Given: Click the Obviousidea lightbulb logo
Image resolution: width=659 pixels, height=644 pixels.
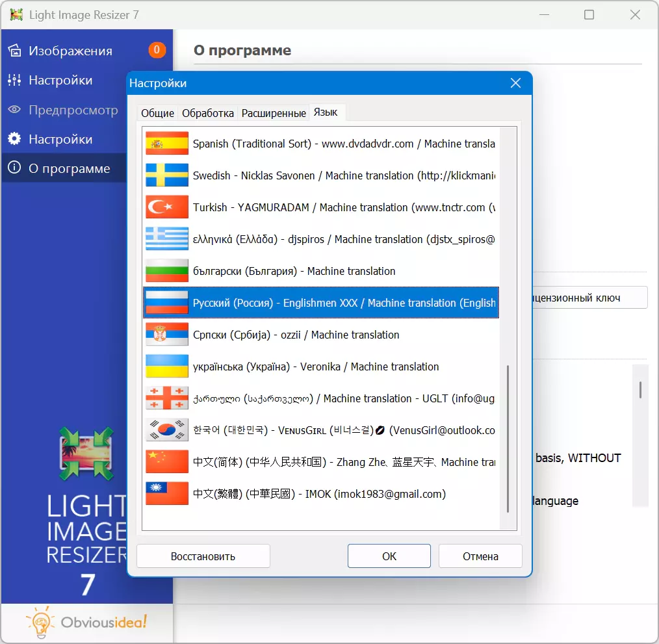Looking at the screenshot, I should point(40,623).
